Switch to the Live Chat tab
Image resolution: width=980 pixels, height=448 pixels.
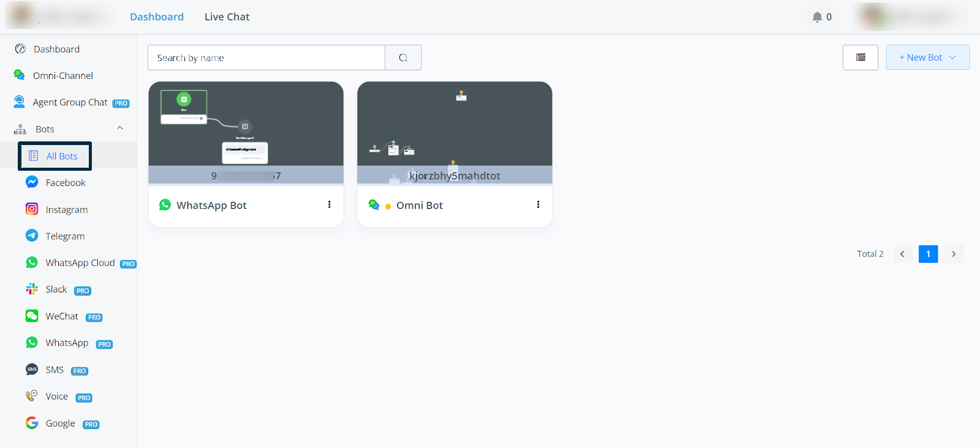[x=227, y=17]
